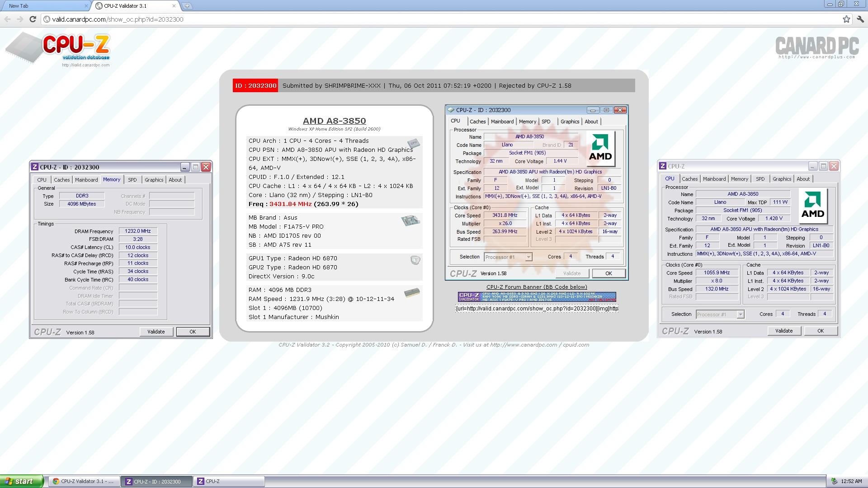
Task: Click Bank Cycle Time value 40 clocks
Action: [x=138, y=279]
